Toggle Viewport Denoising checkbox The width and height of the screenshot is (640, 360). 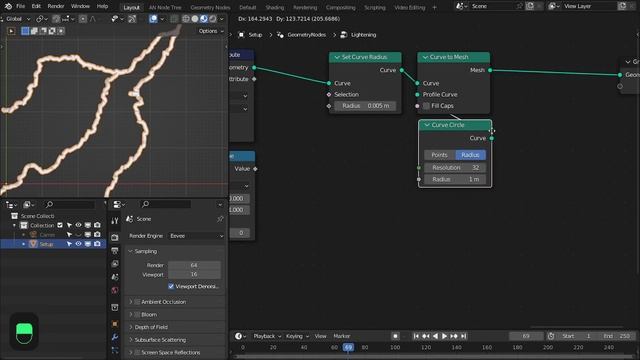[x=171, y=287]
